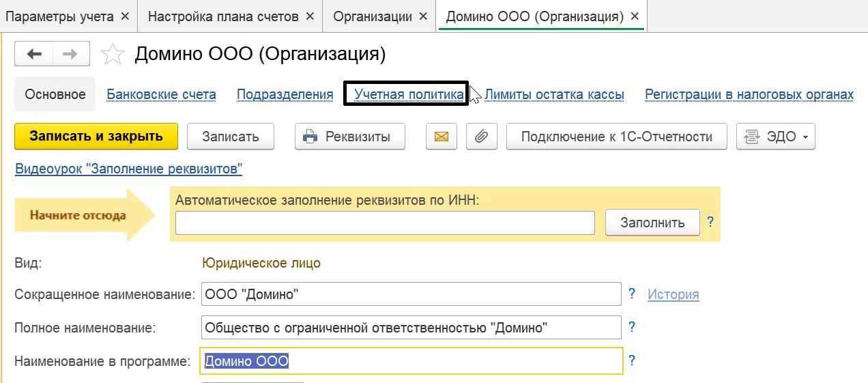Click the back navigation arrow

point(34,55)
